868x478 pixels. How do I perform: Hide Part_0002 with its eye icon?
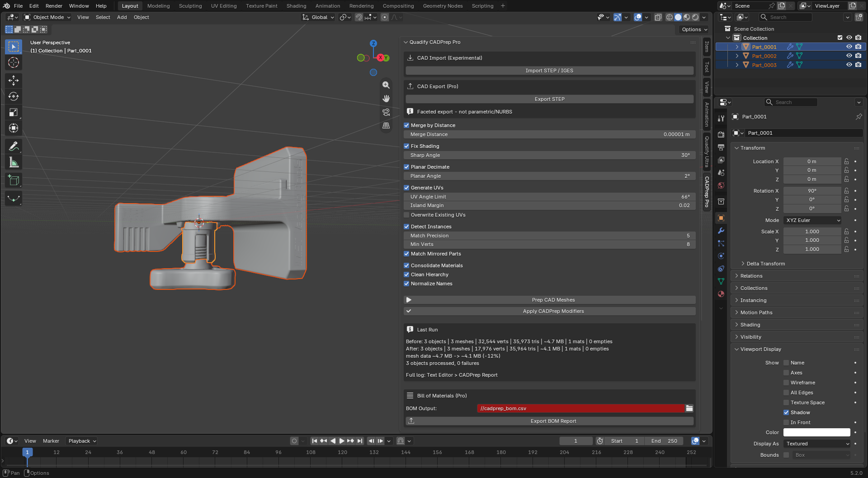(x=849, y=56)
